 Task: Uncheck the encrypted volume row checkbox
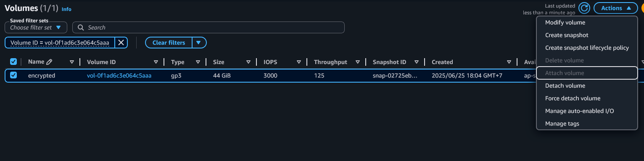tap(13, 75)
